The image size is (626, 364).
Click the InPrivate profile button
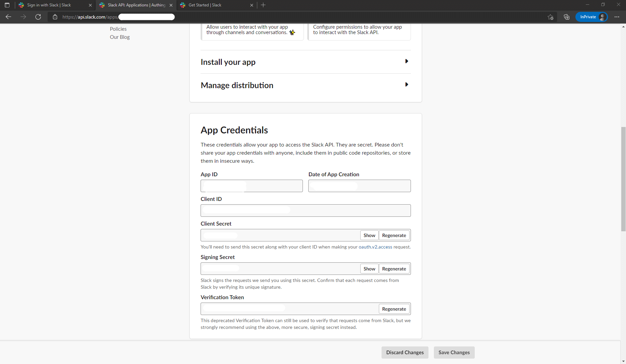tap(592, 17)
